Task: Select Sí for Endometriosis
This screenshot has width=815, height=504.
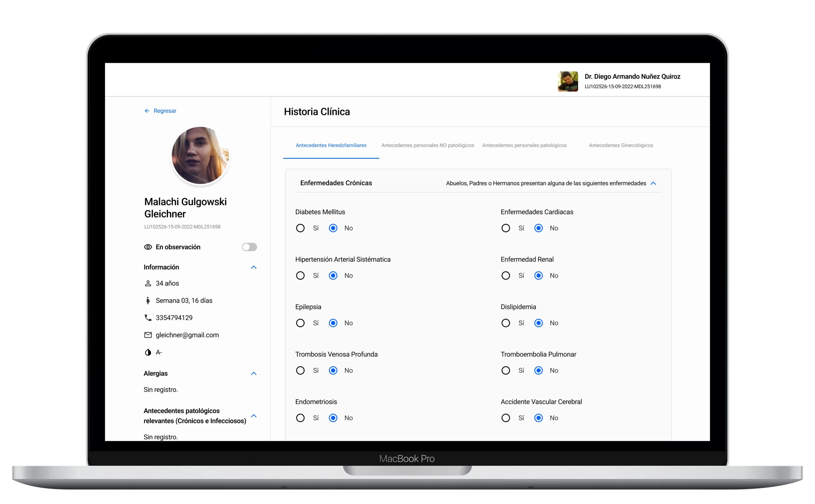Action: tap(300, 418)
